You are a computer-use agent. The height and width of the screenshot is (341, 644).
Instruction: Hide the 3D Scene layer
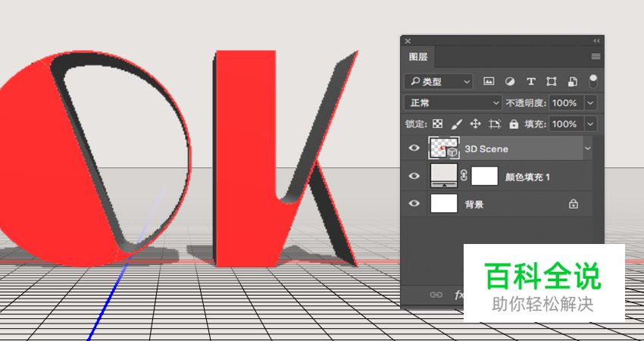coord(414,149)
